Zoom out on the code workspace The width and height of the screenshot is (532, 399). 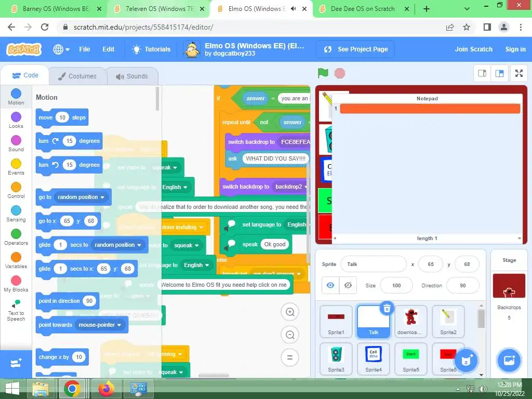290,335
